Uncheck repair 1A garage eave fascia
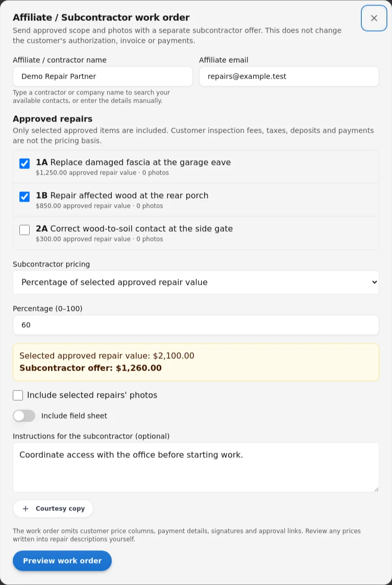This screenshot has height=585, width=392. coord(24,163)
